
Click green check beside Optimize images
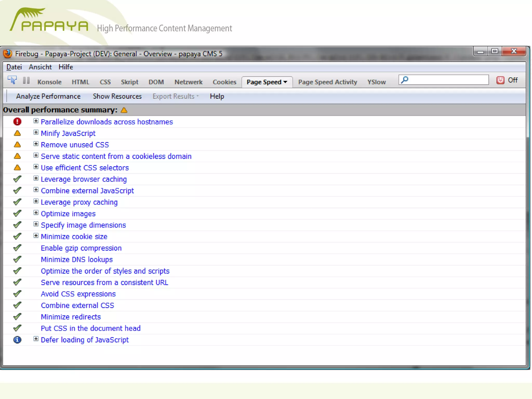(x=17, y=213)
